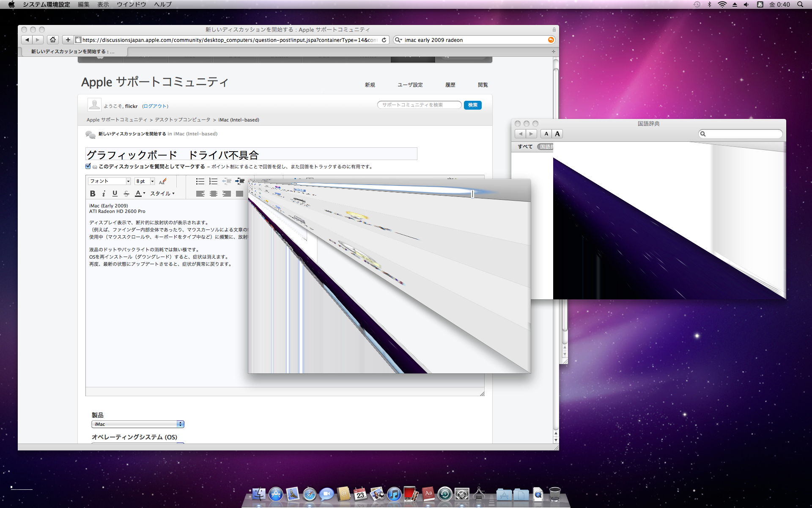Open the ウインドウ menu in the menu bar
The width and height of the screenshot is (812, 508).
pyautogui.click(x=131, y=5)
